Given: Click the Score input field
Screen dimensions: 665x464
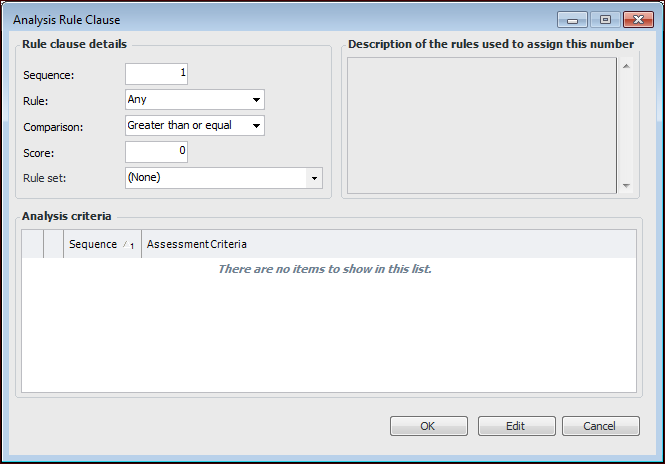Looking at the screenshot, I should pyautogui.click(x=156, y=152).
